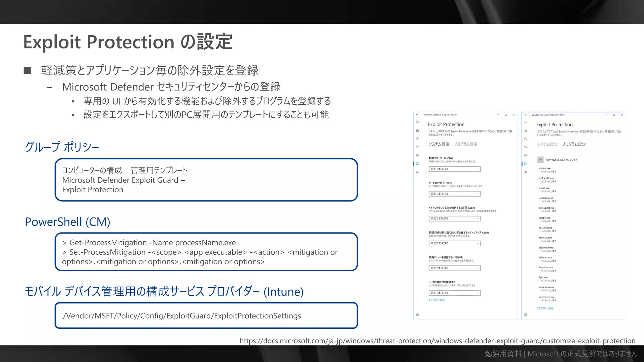This screenshot has width=644, height=362.
Task: Select ExtExport.exe program entry
Action: coord(547,210)
